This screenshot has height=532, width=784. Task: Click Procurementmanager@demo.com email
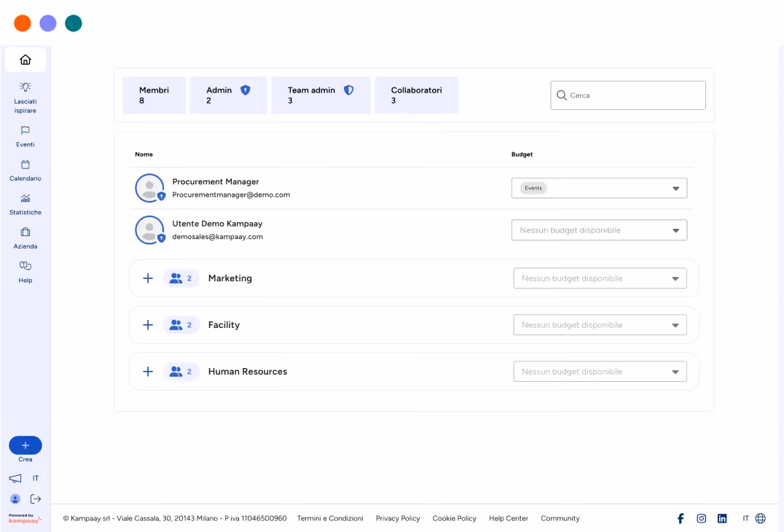pyautogui.click(x=231, y=195)
